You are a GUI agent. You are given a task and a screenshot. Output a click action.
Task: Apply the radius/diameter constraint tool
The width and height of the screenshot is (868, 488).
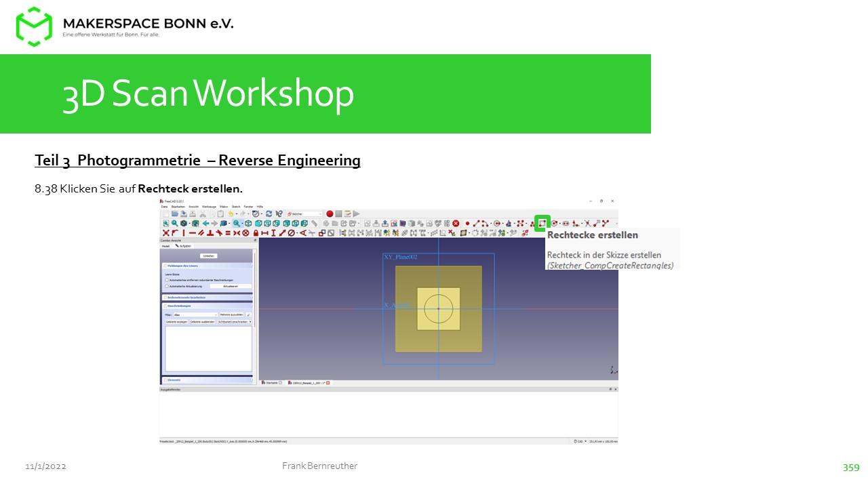click(291, 233)
